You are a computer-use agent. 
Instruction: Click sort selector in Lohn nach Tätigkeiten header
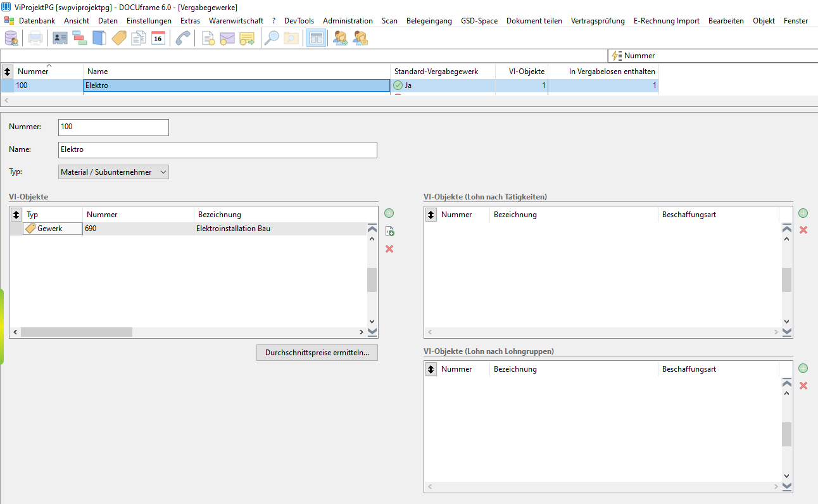(x=431, y=215)
